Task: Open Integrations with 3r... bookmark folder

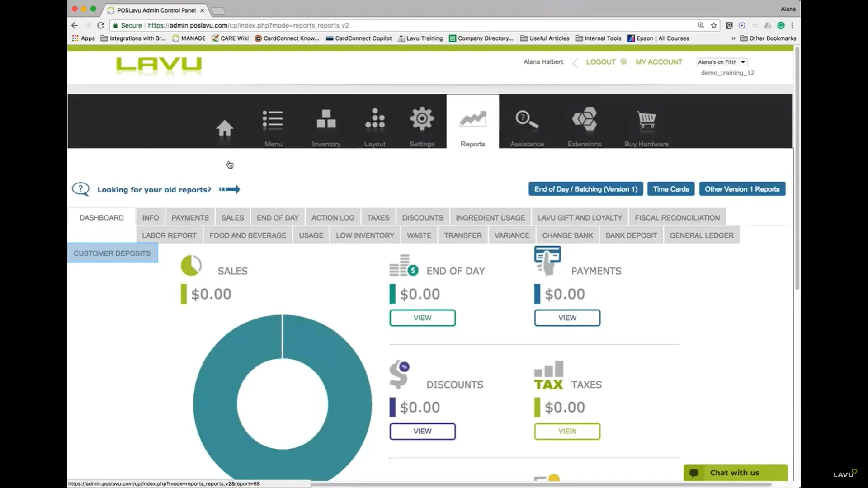Action: point(133,38)
